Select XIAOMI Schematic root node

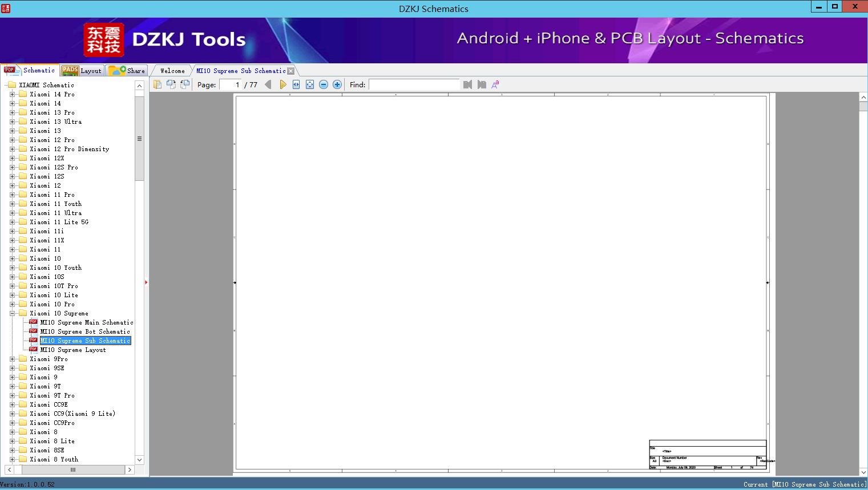pyautogui.click(x=46, y=85)
